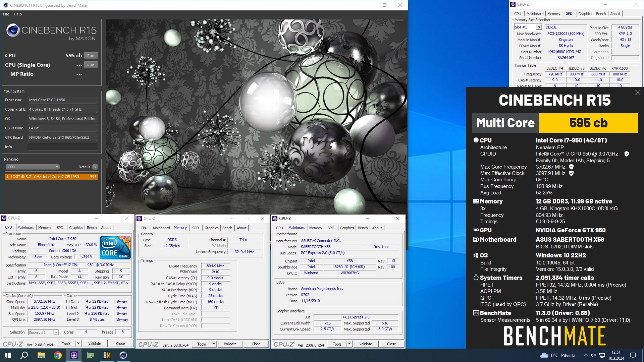Open green hardware monitor taskbar icon
Viewport: 644px width, 362px height.
[x=91, y=355]
